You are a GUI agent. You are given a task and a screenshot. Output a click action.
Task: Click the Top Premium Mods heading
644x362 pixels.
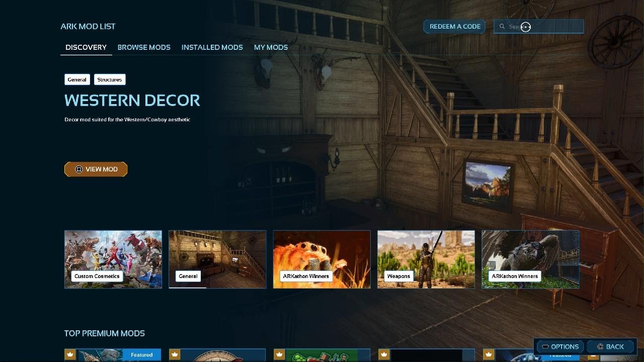pyautogui.click(x=104, y=333)
